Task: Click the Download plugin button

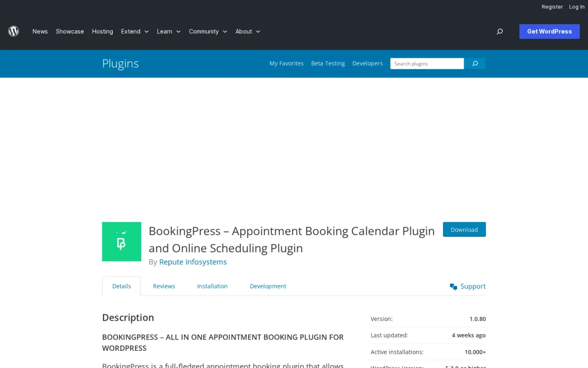Action: (464, 230)
